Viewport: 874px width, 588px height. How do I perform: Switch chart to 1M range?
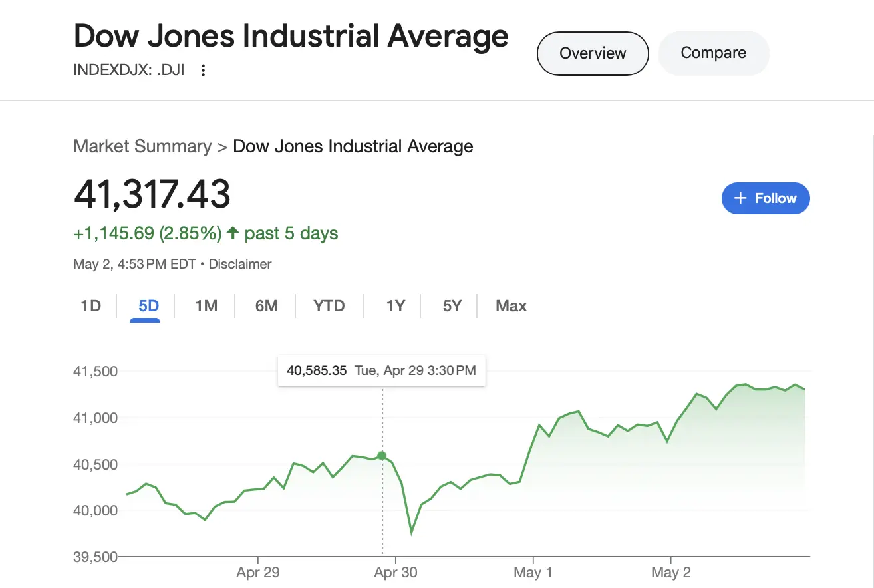point(206,306)
